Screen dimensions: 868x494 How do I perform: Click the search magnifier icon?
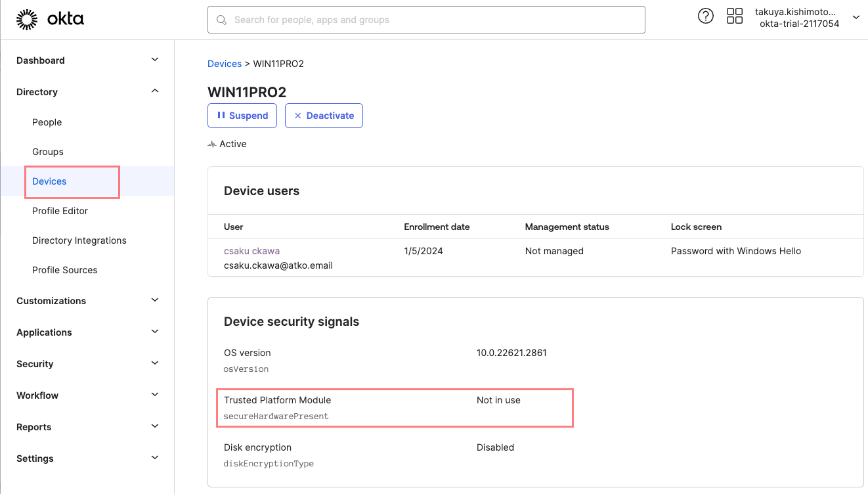coord(222,20)
